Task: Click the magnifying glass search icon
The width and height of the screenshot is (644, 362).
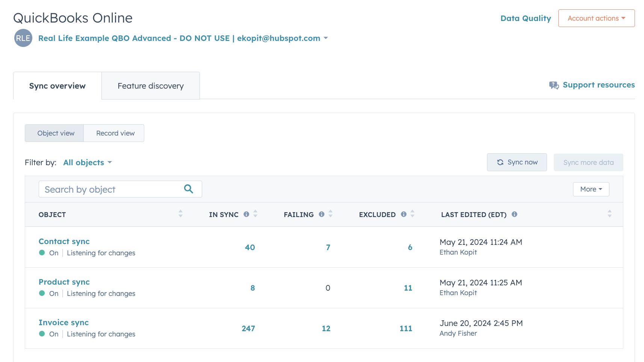Action: coord(188,189)
